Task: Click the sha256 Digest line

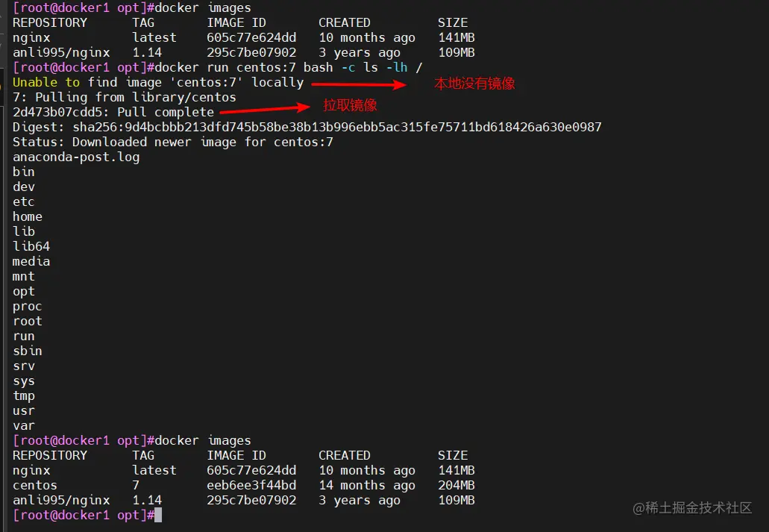Action: pos(307,127)
